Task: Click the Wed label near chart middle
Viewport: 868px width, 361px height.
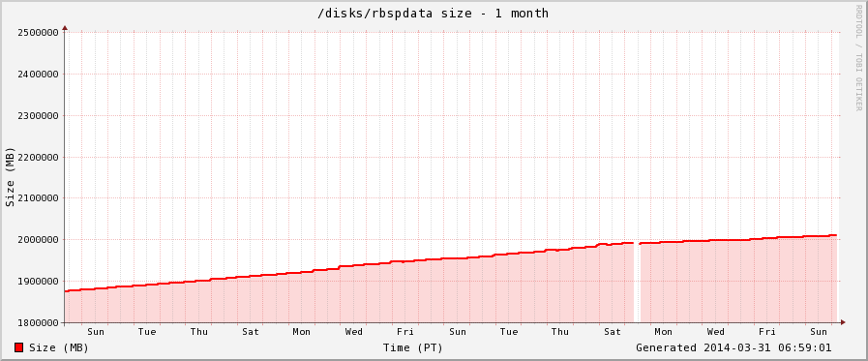Action: 354,332
